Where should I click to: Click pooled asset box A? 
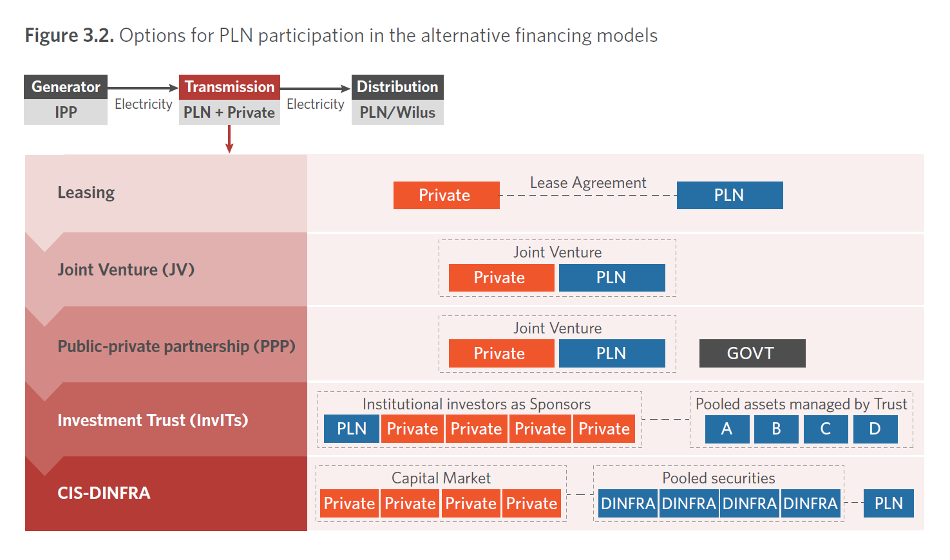(727, 429)
